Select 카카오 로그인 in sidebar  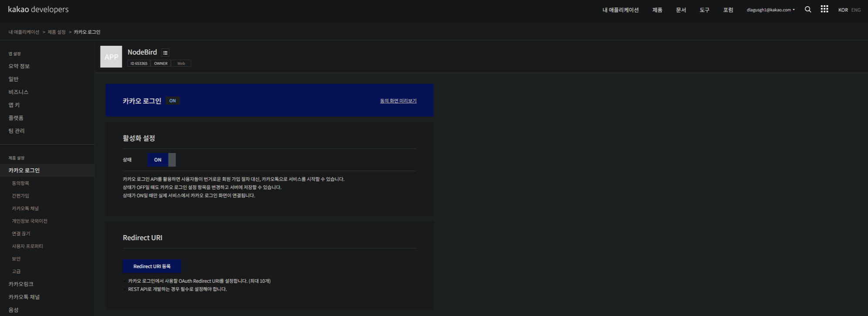[24, 170]
